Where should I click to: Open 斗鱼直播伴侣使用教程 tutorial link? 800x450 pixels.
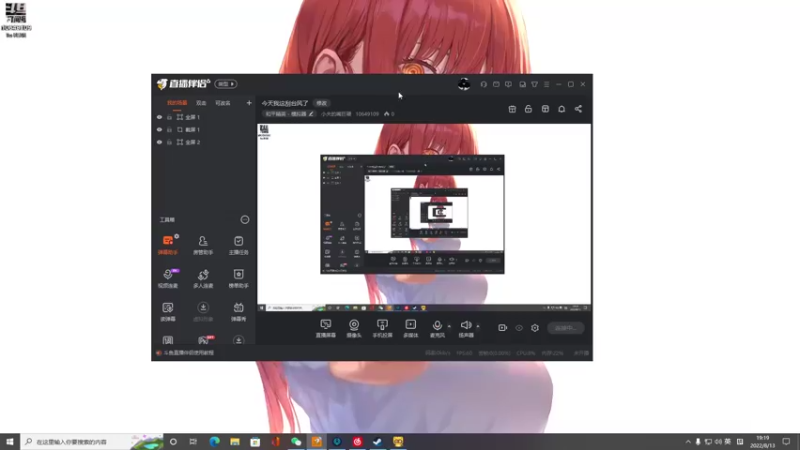click(185, 353)
